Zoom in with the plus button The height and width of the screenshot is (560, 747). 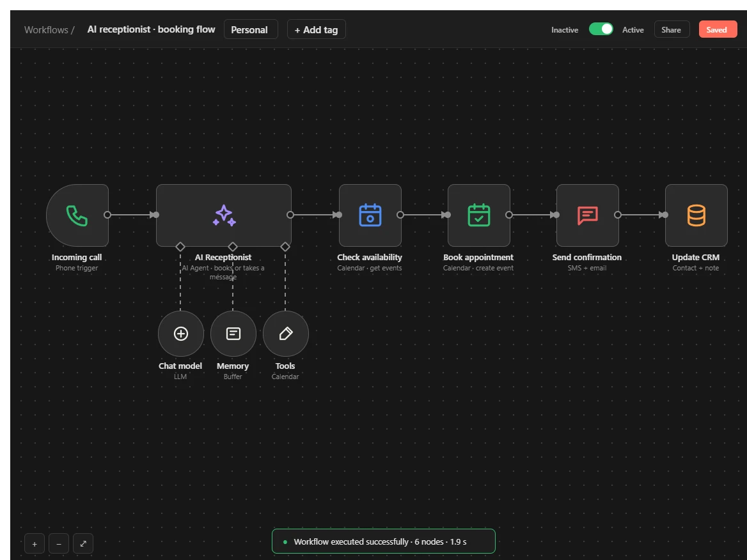click(x=35, y=544)
